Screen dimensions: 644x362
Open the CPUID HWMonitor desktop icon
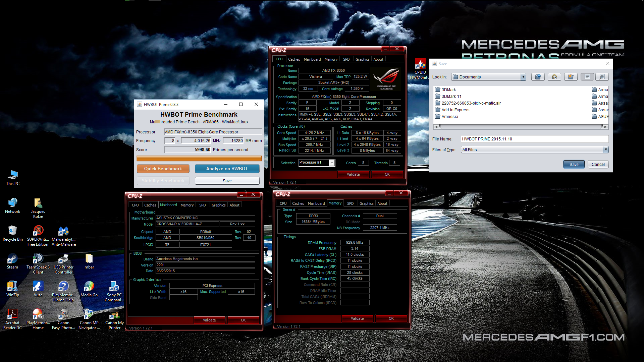[x=420, y=69]
